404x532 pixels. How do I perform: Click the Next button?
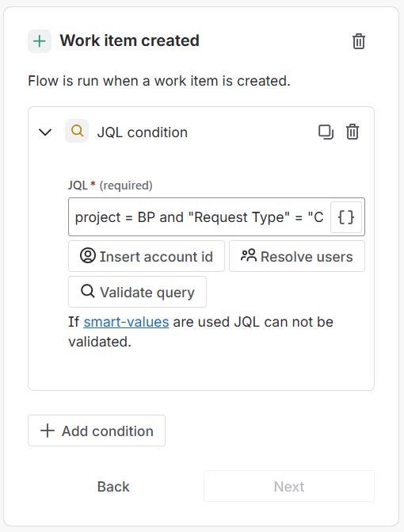click(289, 486)
